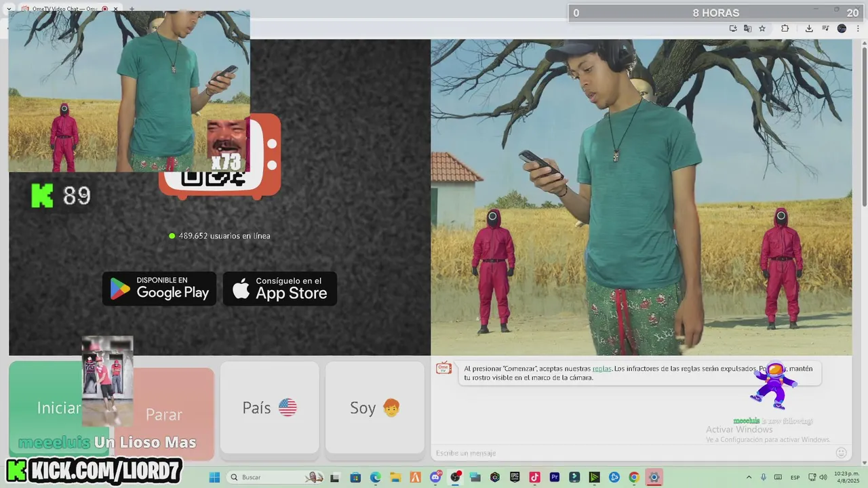
Task: Click the taskbar Buscar search box
Action: (275, 477)
